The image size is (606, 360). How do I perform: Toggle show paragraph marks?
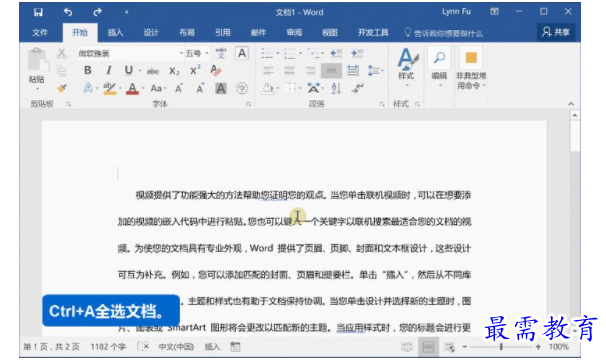point(357,89)
